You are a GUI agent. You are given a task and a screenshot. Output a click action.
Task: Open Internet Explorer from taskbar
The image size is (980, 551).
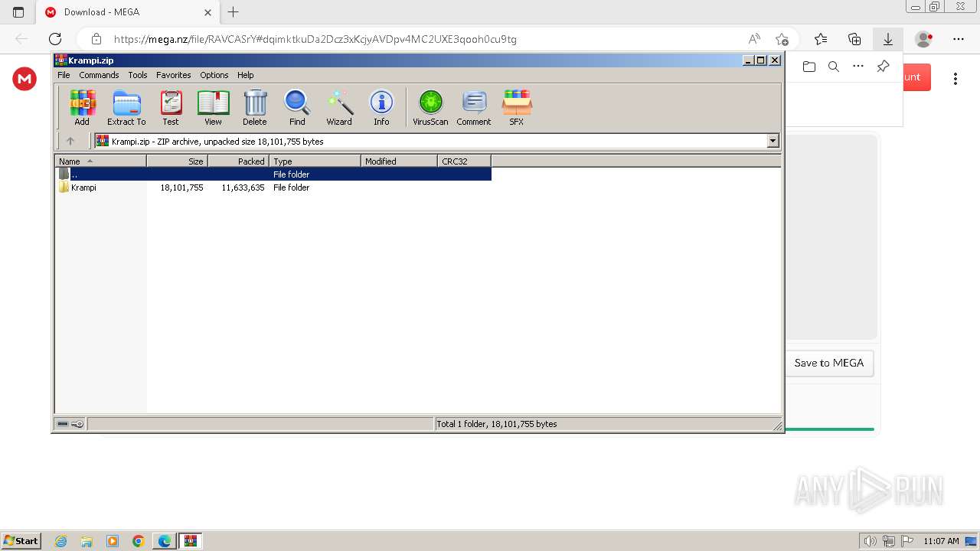60,541
